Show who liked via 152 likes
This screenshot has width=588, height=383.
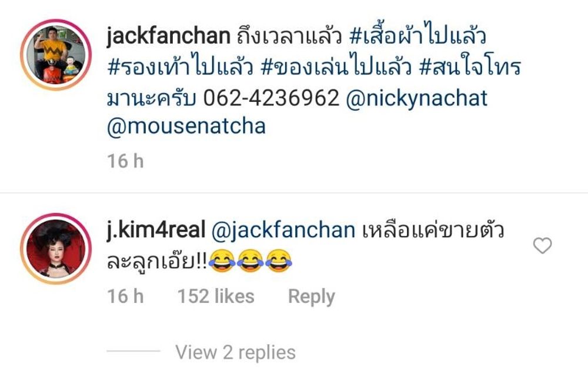[216, 297]
